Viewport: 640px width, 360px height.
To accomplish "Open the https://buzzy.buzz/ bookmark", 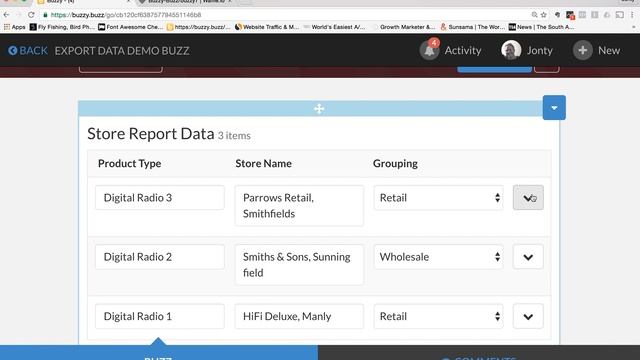I will [x=199, y=27].
